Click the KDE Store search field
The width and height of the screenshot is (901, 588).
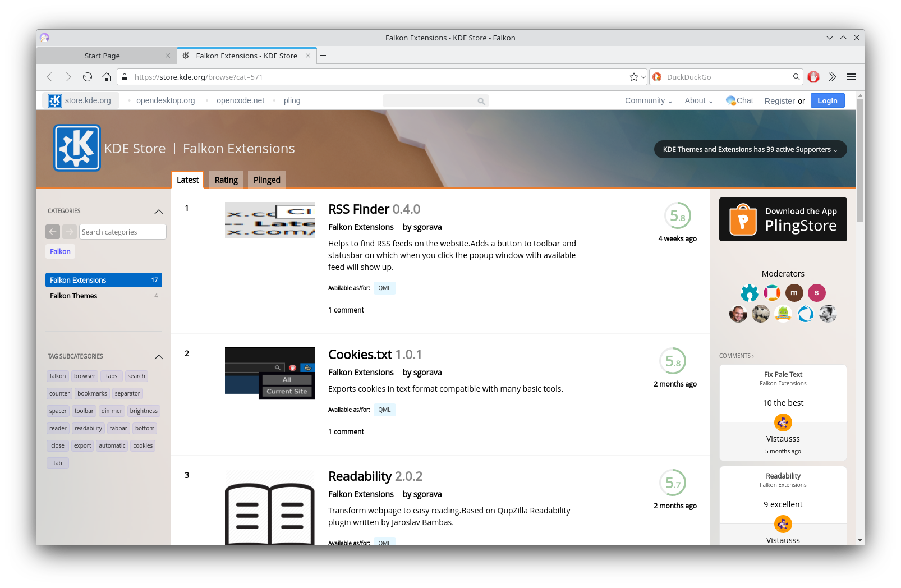435,101
